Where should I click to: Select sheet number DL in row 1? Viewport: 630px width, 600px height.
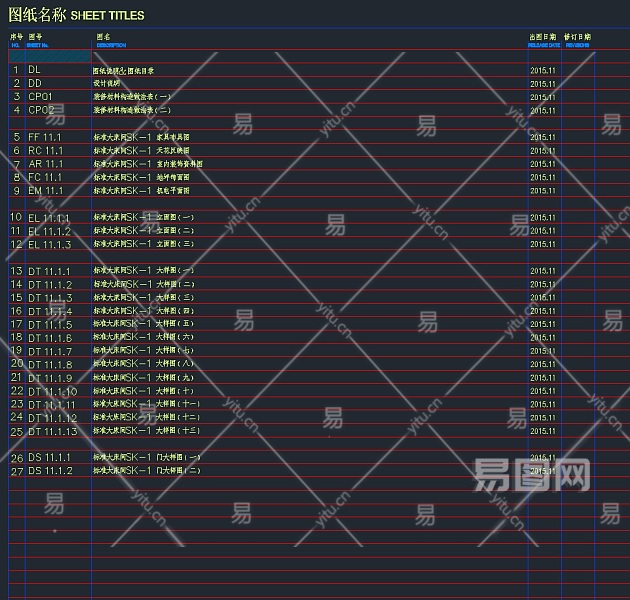tap(34, 70)
